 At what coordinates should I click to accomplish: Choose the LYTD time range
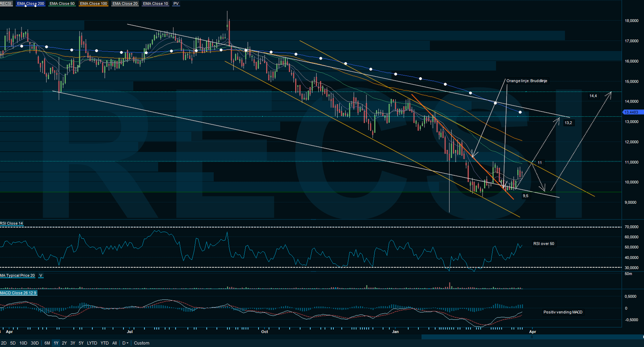pyautogui.click(x=92, y=343)
